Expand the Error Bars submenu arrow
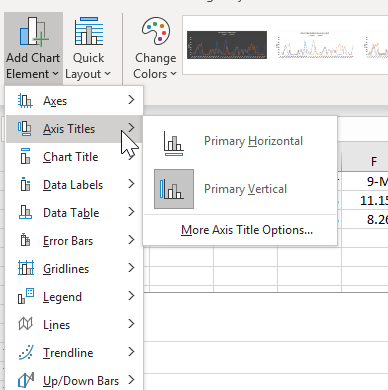The image size is (388, 390). pos(131,240)
